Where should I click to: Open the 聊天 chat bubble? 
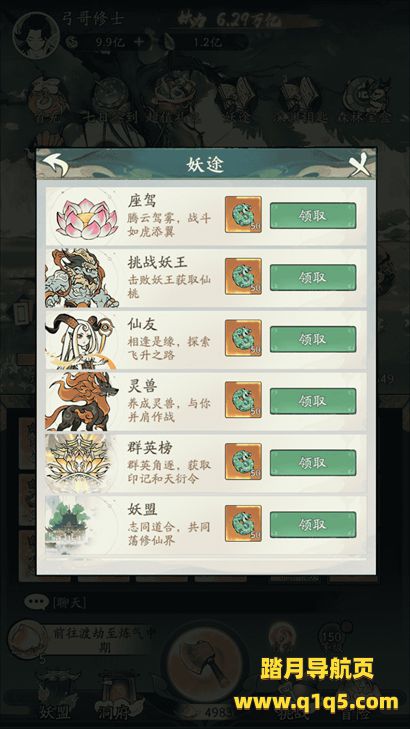pyautogui.click(x=36, y=603)
